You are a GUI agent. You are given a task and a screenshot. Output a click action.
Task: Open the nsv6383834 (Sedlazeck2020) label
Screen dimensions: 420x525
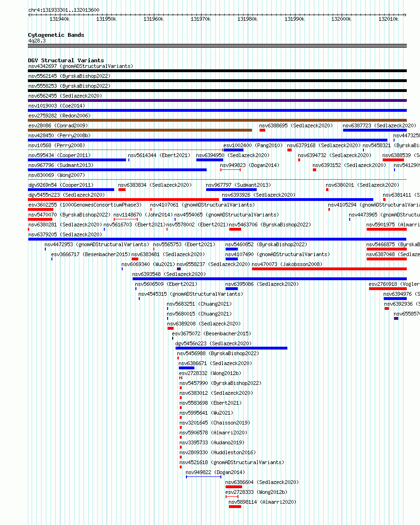point(155,185)
